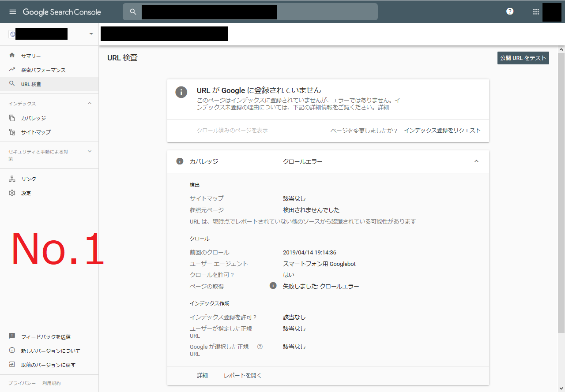Expand セキュリティと手動による対策 section

pyautogui.click(x=90, y=151)
